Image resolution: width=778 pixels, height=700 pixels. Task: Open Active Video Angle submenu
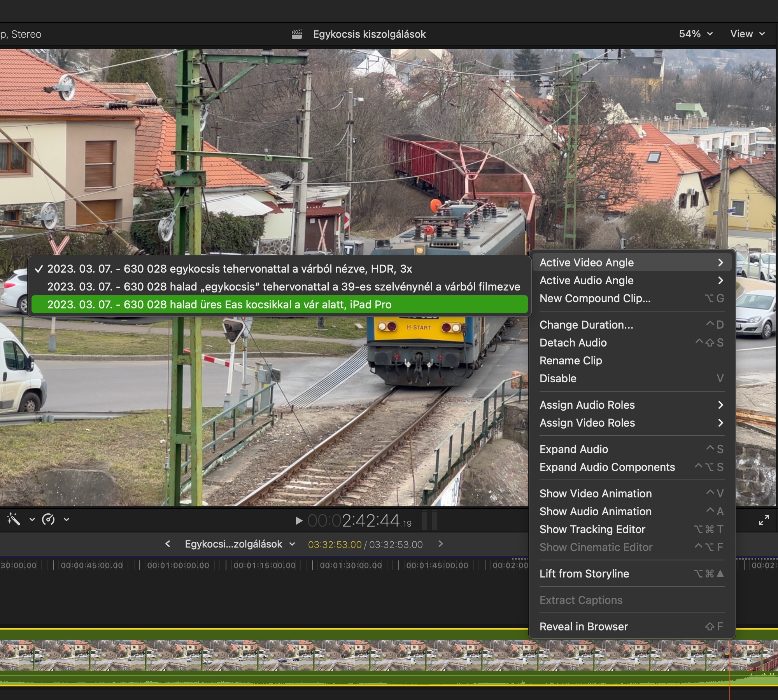tap(632, 262)
